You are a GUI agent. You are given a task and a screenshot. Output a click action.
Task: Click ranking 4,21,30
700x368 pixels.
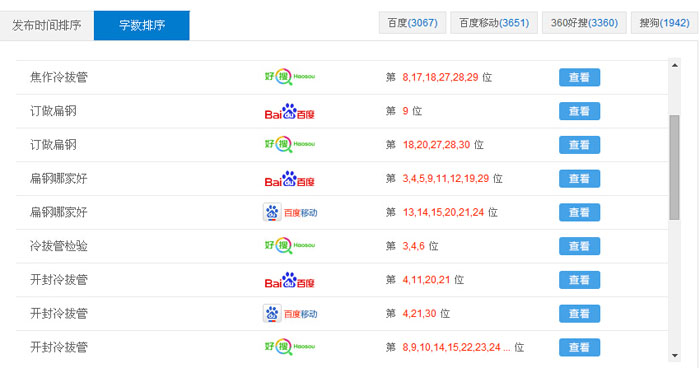[x=419, y=314]
